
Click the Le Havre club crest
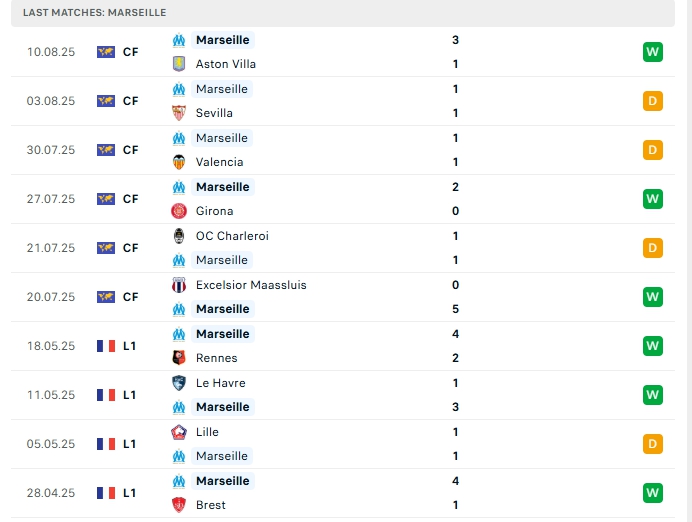(179, 383)
